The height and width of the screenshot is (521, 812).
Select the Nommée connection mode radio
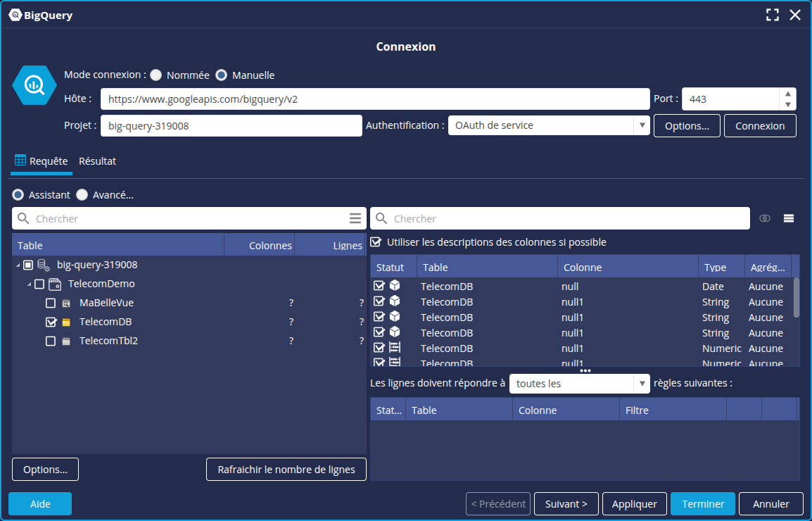click(x=156, y=75)
